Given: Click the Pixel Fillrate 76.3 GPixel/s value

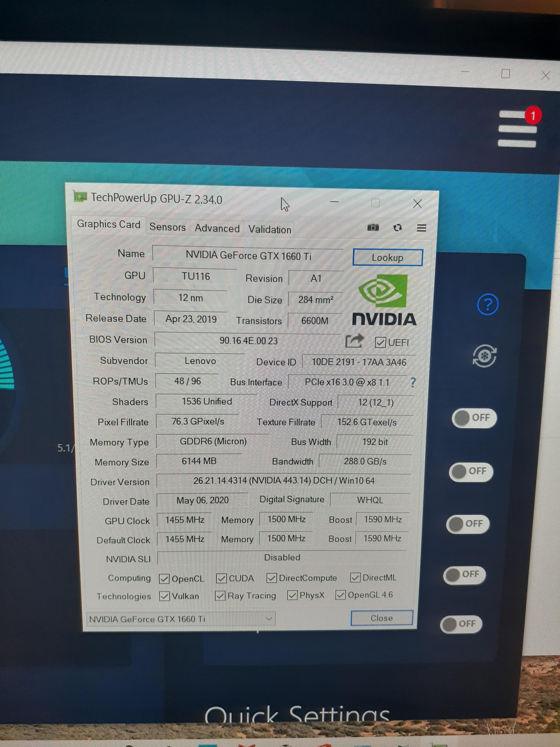Looking at the screenshot, I should coord(198,421).
